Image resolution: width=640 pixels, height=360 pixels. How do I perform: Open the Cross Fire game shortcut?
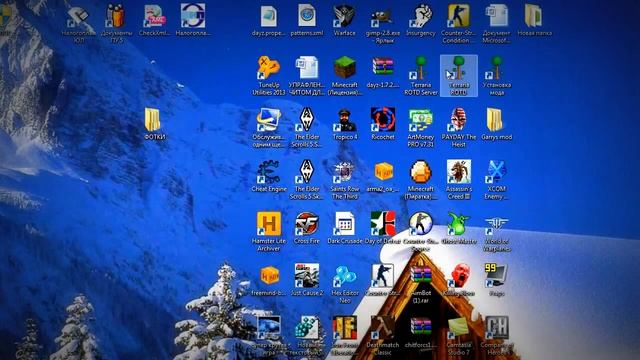pos(307,228)
